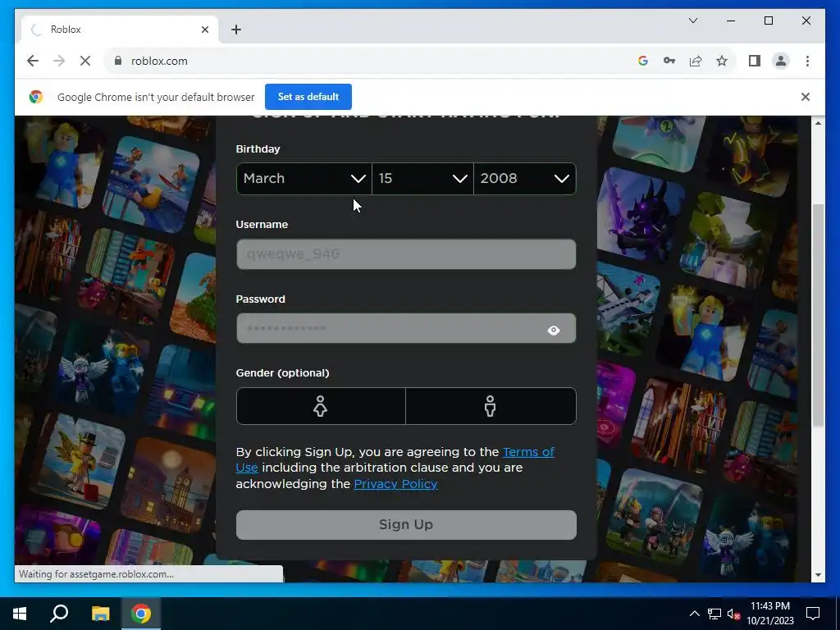The image size is (840, 630).
Task: Close the Roblox tab
Action: point(204,30)
